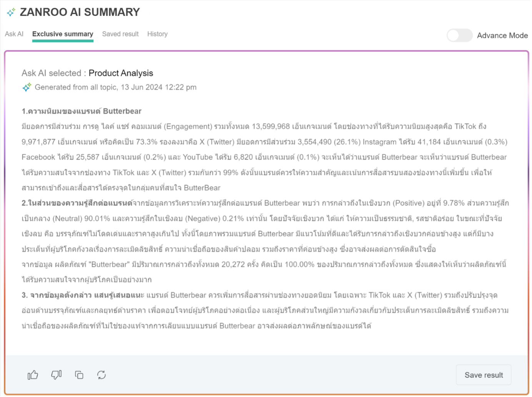Copy the summary with the copy icon
532x397 pixels.
79,375
